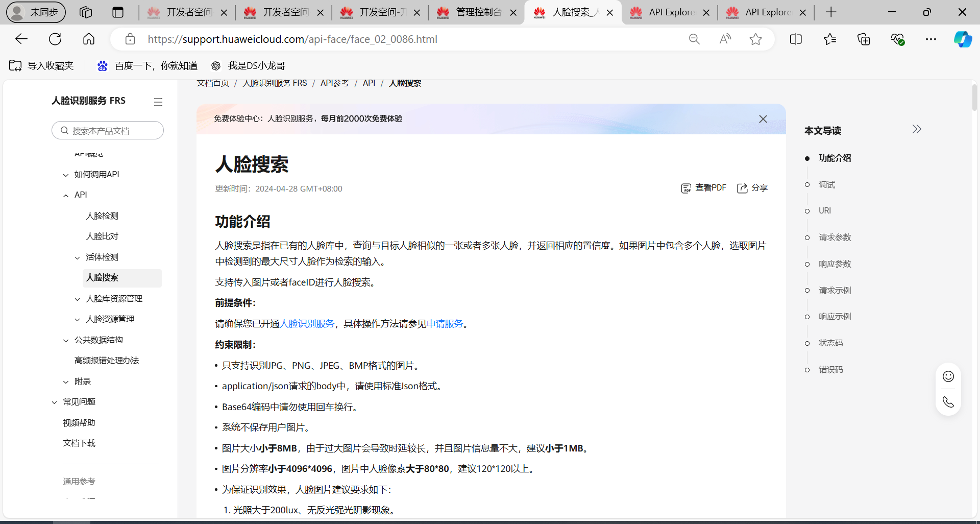Image resolution: width=980 pixels, height=524 pixels.
Task: Open the Copilot sidebar icon
Action: [x=962, y=39]
